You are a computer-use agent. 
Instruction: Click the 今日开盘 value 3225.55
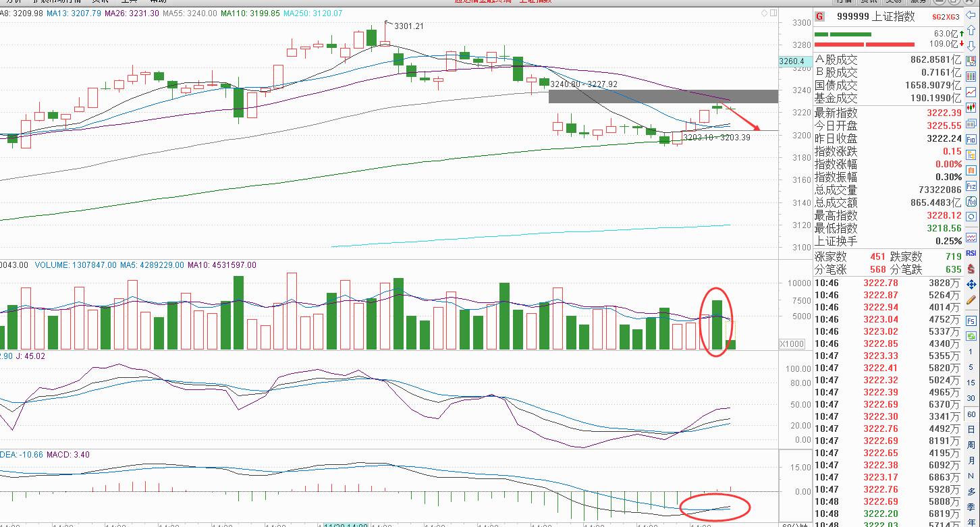pyautogui.click(x=944, y=126)
